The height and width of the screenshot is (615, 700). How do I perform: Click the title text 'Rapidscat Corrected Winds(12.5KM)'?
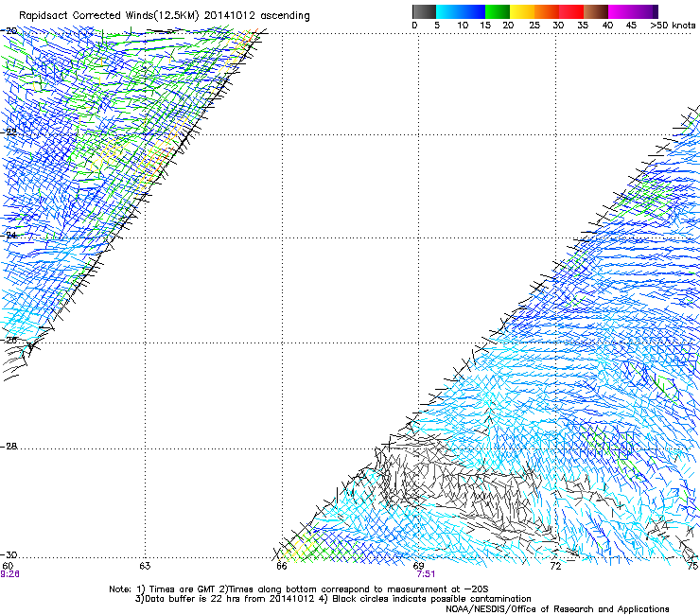pos(109,16)
